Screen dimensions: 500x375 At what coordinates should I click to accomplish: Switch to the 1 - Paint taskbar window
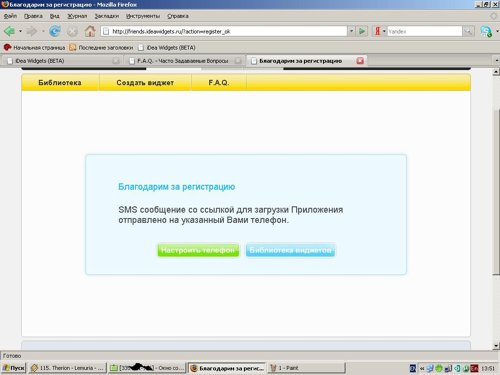(306, 368)
